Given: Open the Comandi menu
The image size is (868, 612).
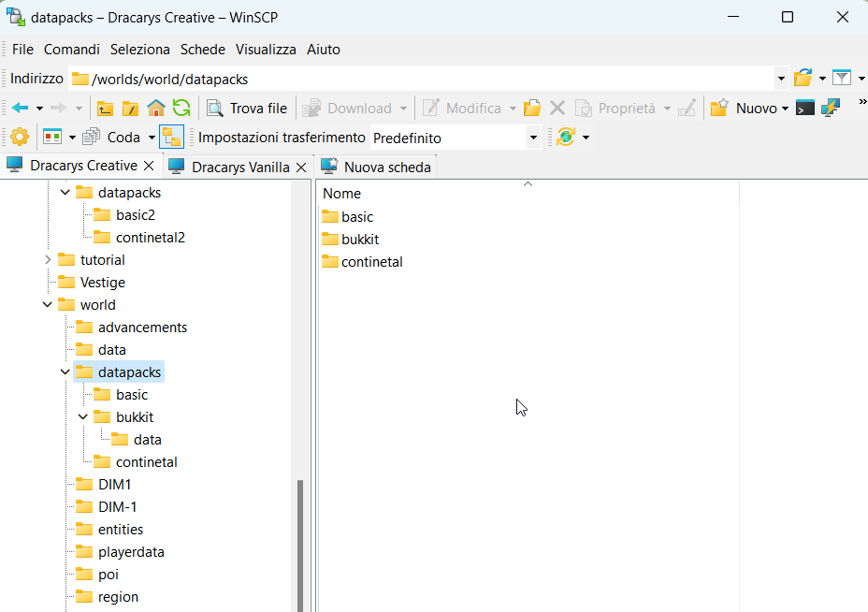Looking at the screenshot, I should [x=72, y=50].
